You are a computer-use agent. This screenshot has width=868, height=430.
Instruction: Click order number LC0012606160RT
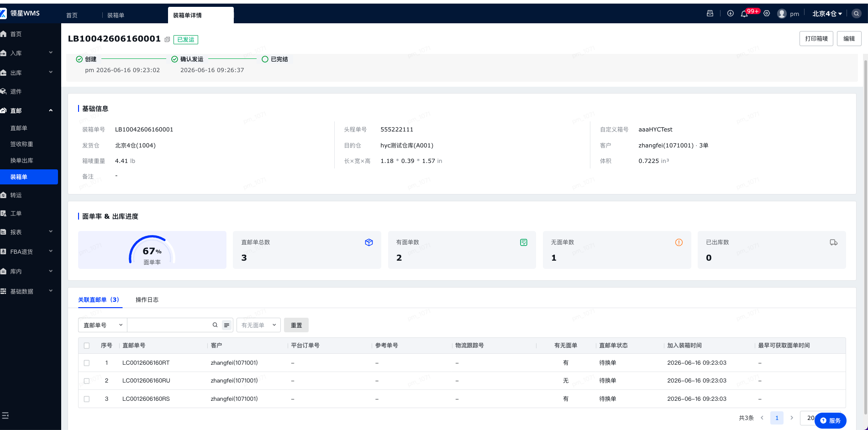point(146,363)
